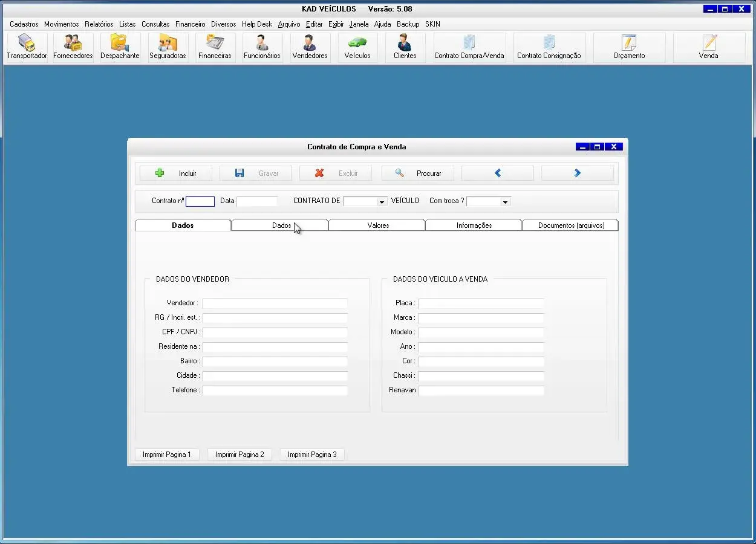Click the Procurar button
The height and width of the screenshot is (544, 756).
click(418, 173)
